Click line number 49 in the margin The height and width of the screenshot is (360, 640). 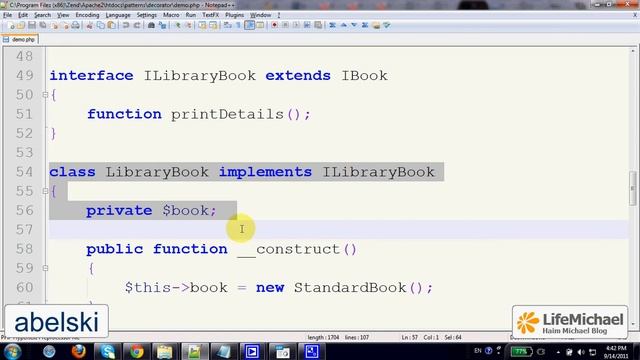coord(24,76)
